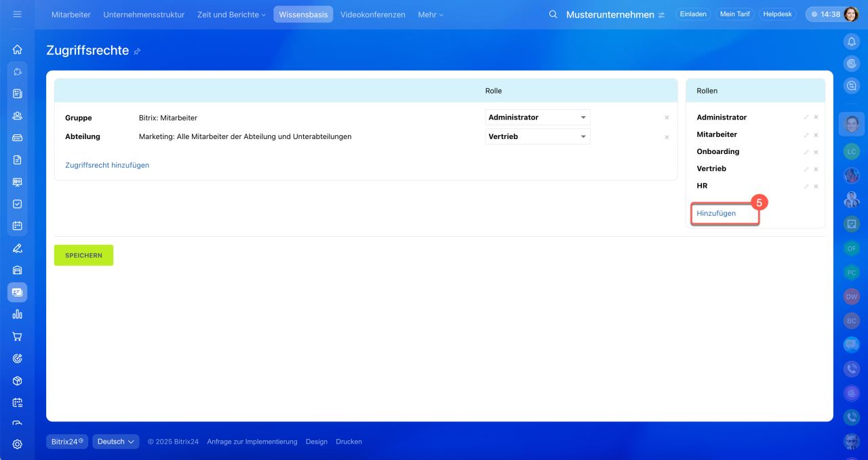Screen dimensions: 868x460
Task: Edit the Vertrieb role pencil icon
Action: (x=806, y=169)
